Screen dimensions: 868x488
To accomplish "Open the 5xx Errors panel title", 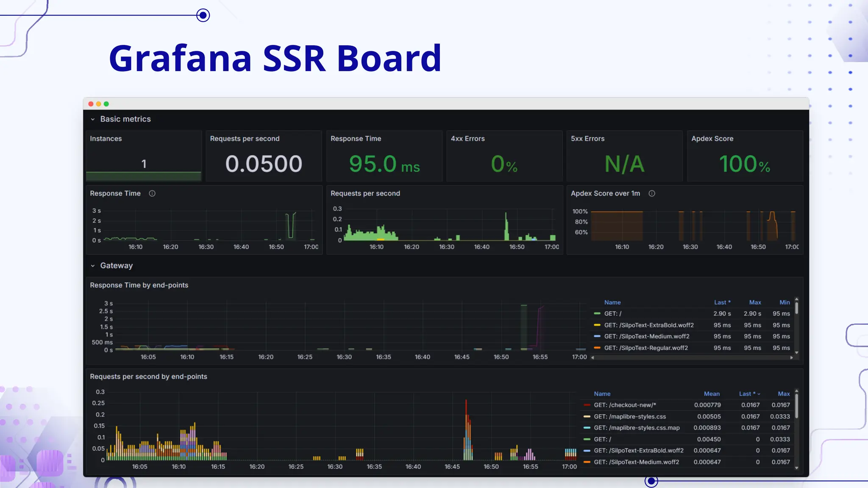I will [x=587, y=139].
